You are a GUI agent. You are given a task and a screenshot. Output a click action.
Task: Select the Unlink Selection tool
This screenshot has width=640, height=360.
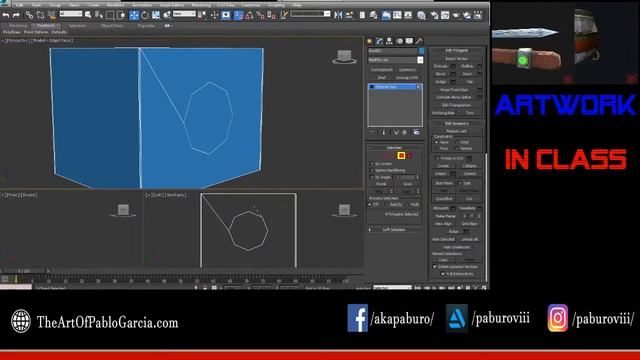(x=40, y=16)
